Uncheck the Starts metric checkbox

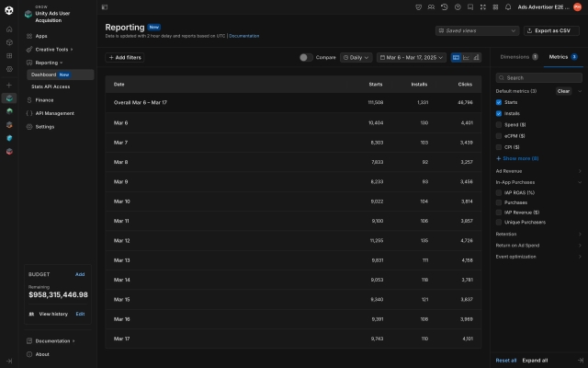pyautogui.click(x=499, y=102)
